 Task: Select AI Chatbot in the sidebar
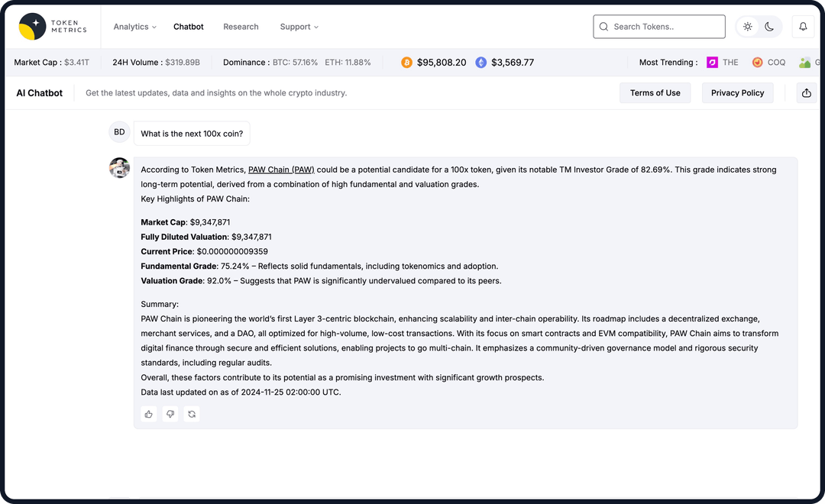pos(39,92)
